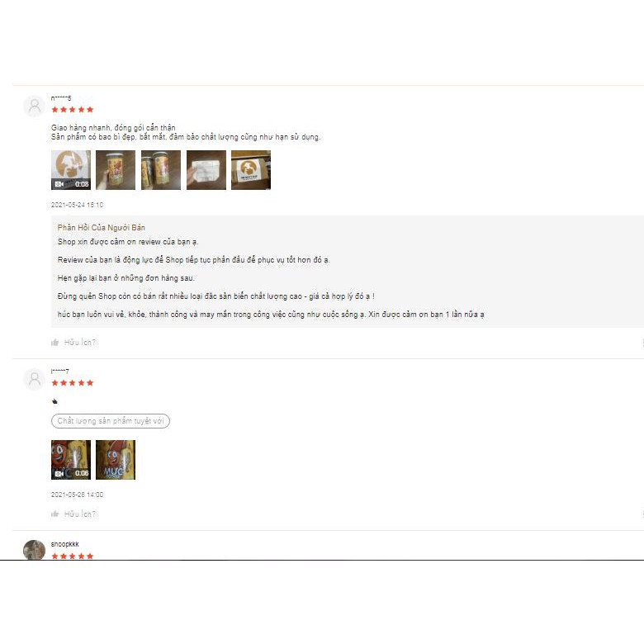Open the i*****7 reviewer avatar icon
This screenshot has width=644, height=644.
(x=35, y=379)
